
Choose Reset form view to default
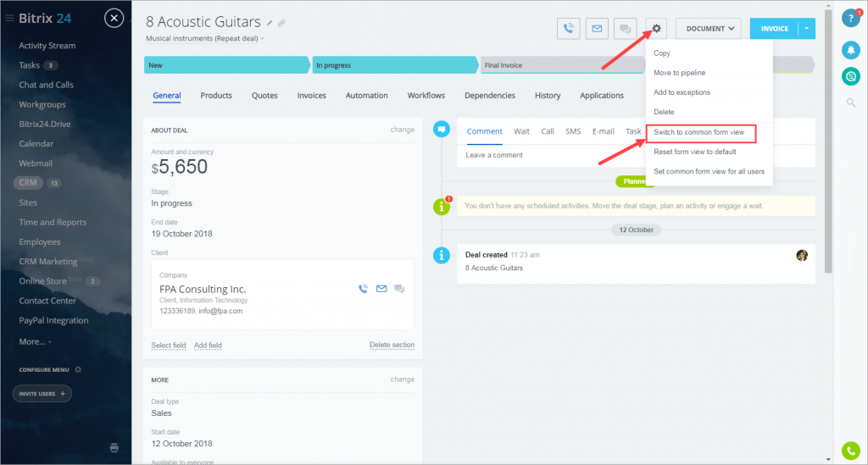[x=695, y=152]
